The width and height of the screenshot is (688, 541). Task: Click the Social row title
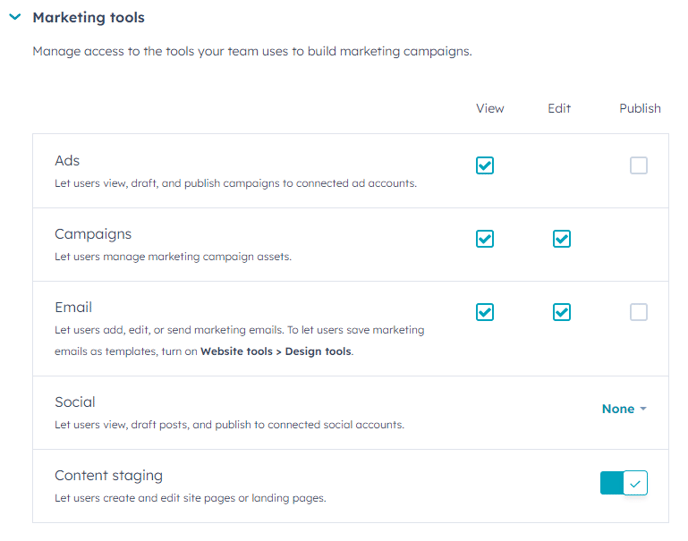coord(75,402)
